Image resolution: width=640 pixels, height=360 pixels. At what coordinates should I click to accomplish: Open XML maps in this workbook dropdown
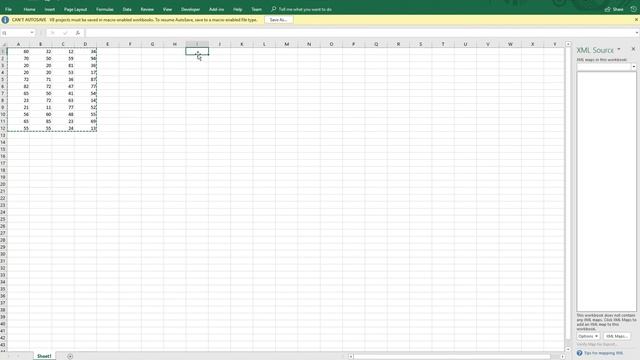point(634,67)
